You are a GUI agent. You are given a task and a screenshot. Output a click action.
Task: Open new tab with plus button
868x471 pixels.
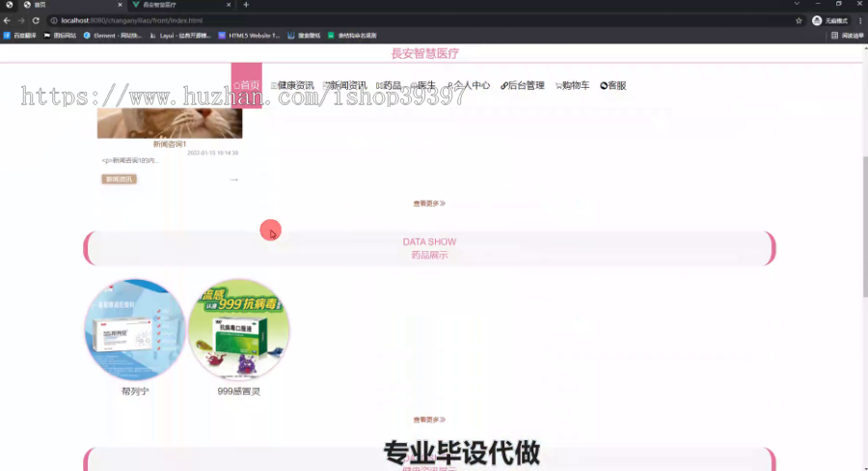[246, 5]
